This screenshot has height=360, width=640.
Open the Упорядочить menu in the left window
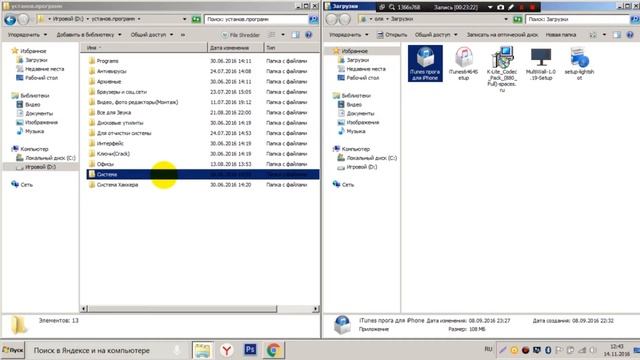tap(27, 35)
